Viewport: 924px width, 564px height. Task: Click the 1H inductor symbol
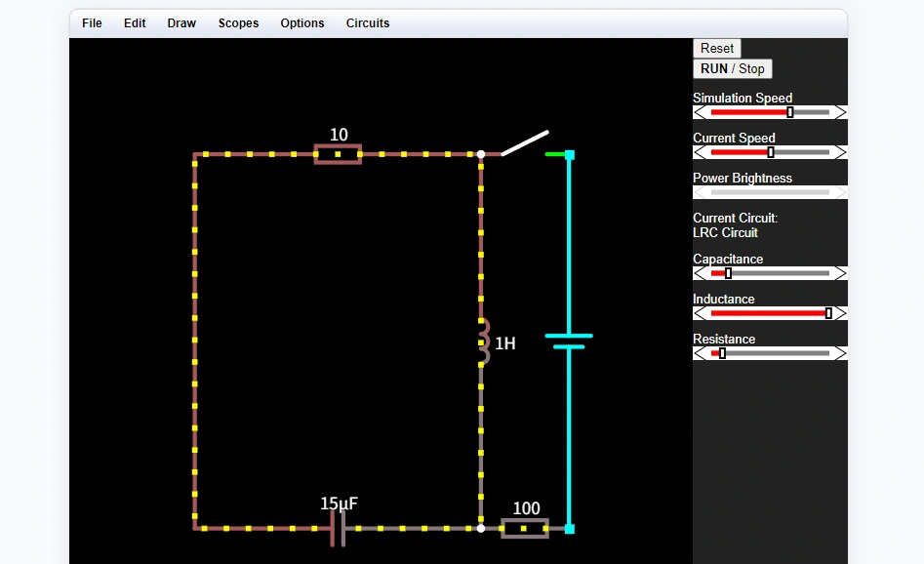tap(482, 343)
